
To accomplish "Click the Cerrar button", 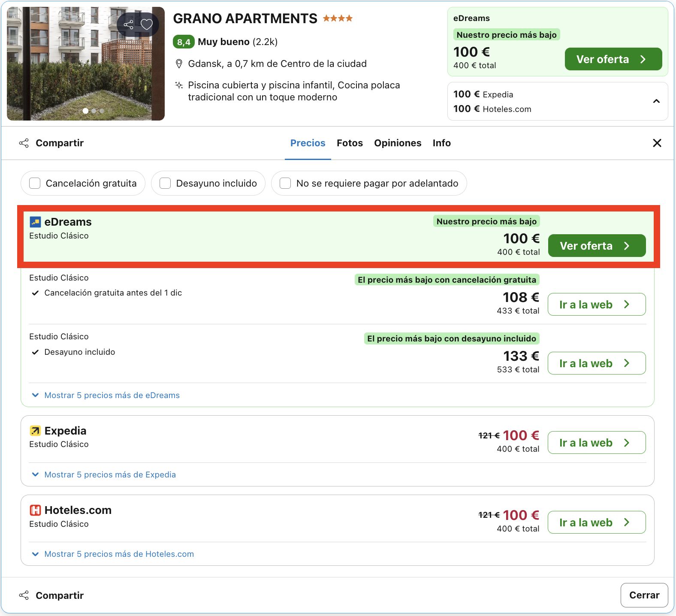I will click(x=644, y=595).
